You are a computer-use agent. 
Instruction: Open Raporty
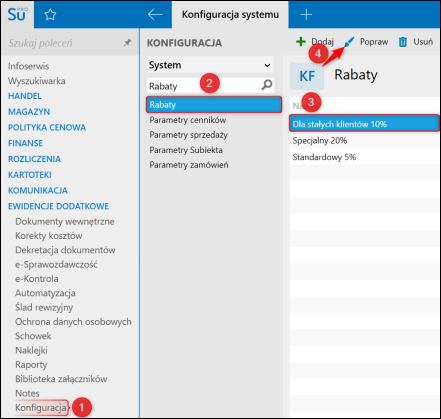(31, 365)
